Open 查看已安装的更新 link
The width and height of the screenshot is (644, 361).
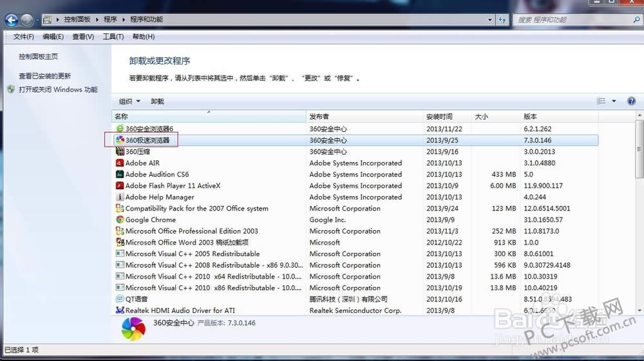point(45,76)
